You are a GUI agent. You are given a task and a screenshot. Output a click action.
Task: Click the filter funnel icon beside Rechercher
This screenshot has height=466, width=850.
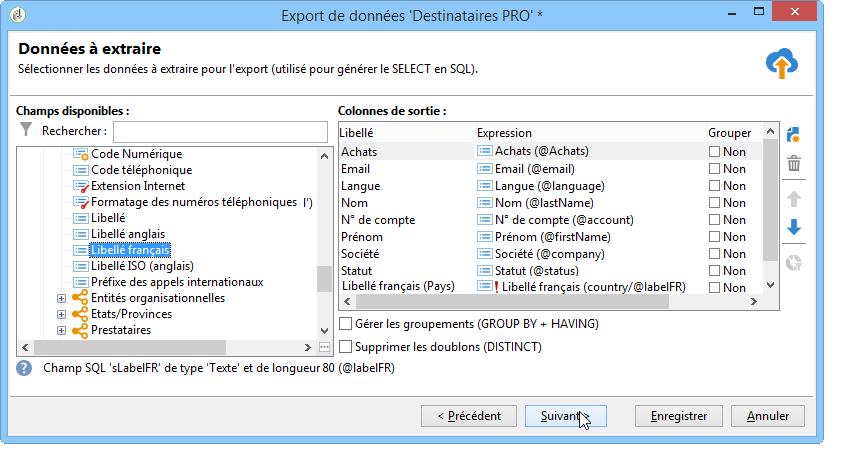(25, 130)
